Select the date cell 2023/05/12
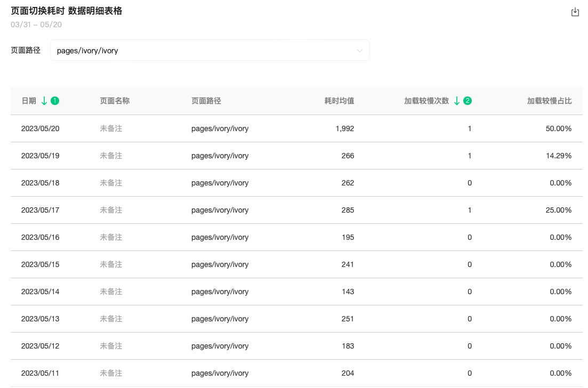The height and width of the screenshot is (388, 588). 40,346
